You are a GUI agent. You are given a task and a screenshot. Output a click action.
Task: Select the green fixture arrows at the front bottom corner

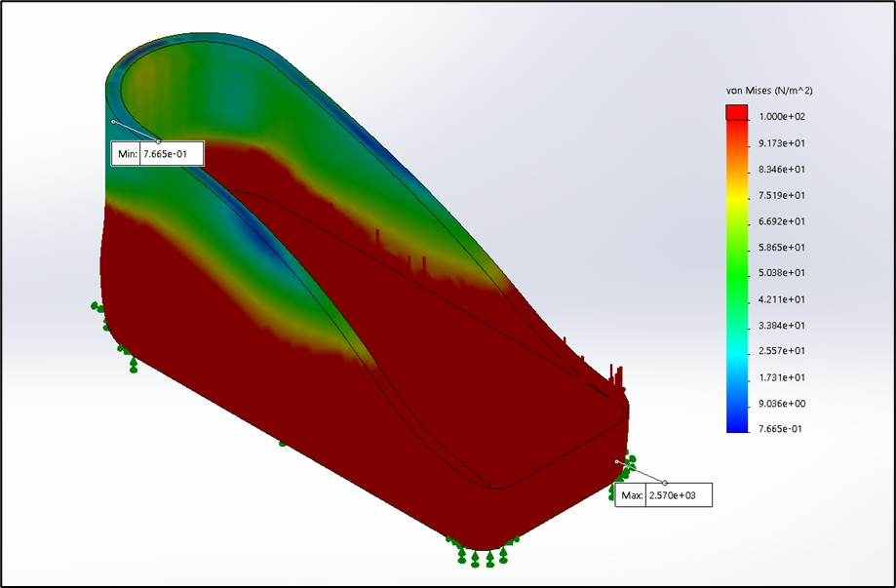coord(484,551)
